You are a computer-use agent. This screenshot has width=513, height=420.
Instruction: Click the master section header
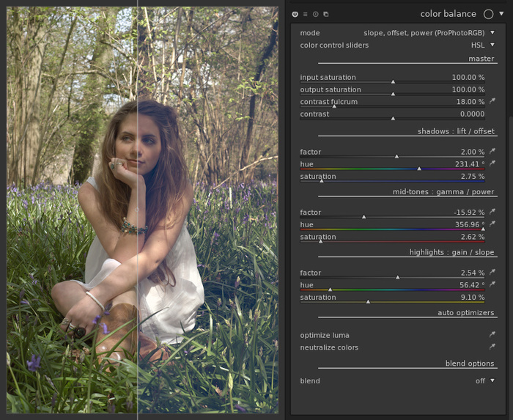click(x=481, y=59)
